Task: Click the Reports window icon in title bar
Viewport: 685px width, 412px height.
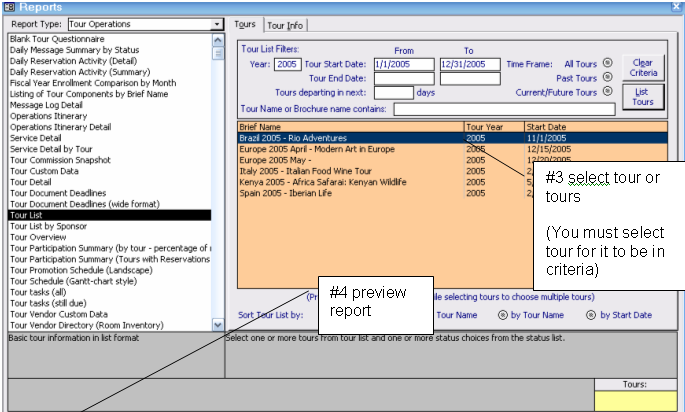Action: (x=10, y=7)
